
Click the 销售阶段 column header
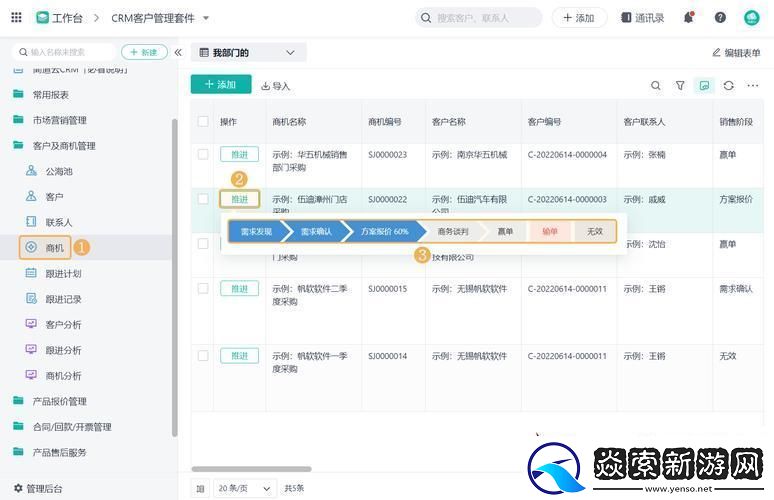point(735,121)
